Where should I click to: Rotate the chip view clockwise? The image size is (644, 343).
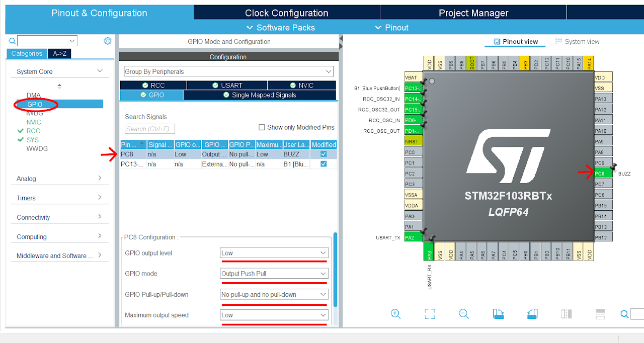click(x=498, y=314)
